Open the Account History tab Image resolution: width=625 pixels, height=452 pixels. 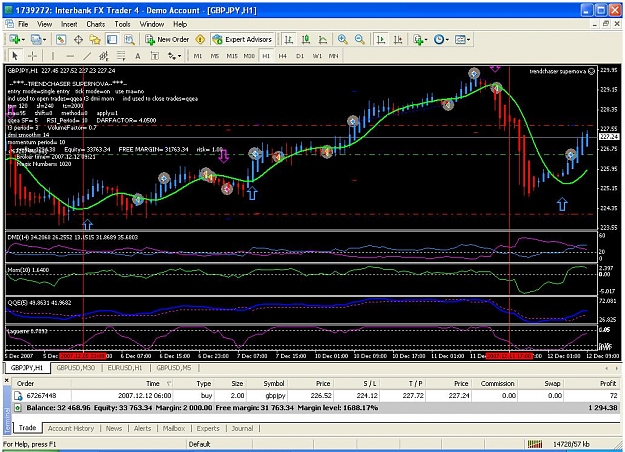(71, 428)
